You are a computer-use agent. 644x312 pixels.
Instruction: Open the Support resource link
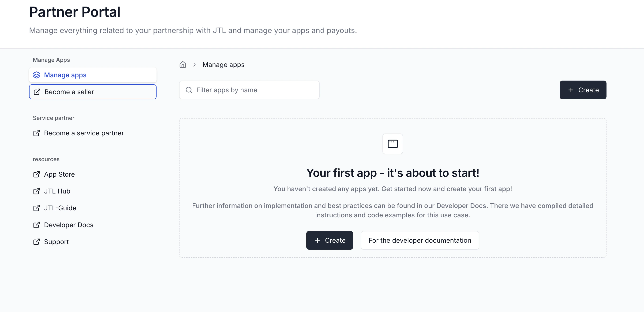click(56, 241)
